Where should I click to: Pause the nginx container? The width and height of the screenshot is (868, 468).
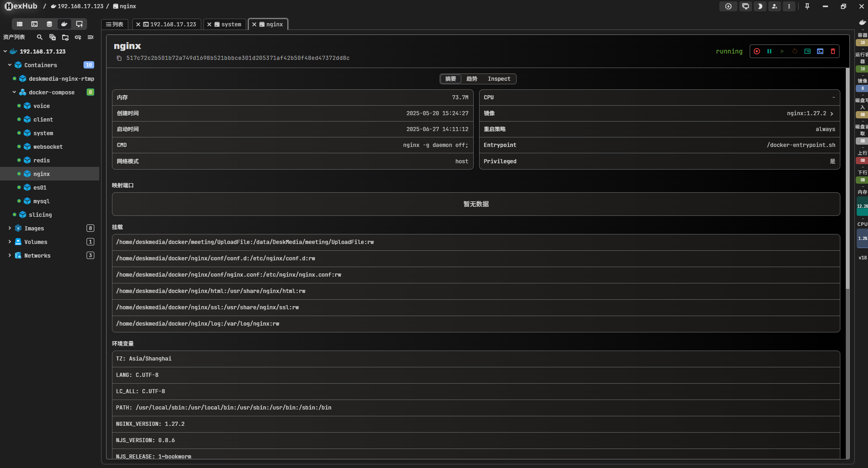click(x=769, y=51)
